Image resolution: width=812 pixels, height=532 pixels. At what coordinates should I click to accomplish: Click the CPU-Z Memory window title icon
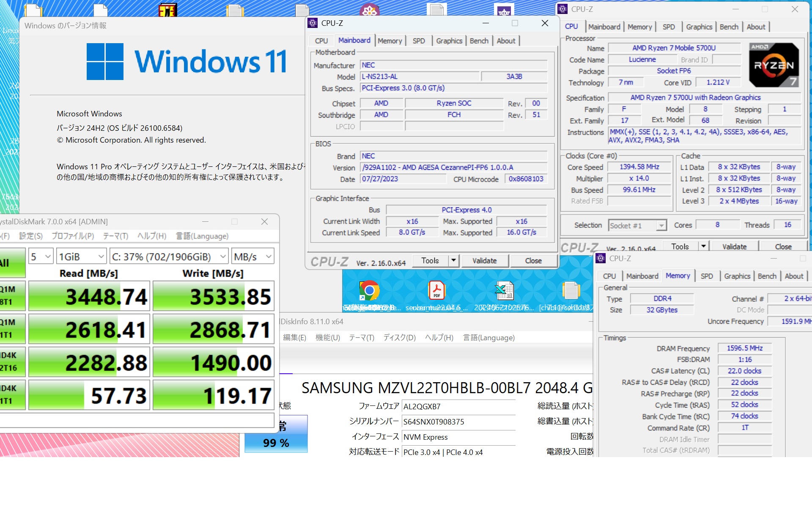click(x=601, y=258)
